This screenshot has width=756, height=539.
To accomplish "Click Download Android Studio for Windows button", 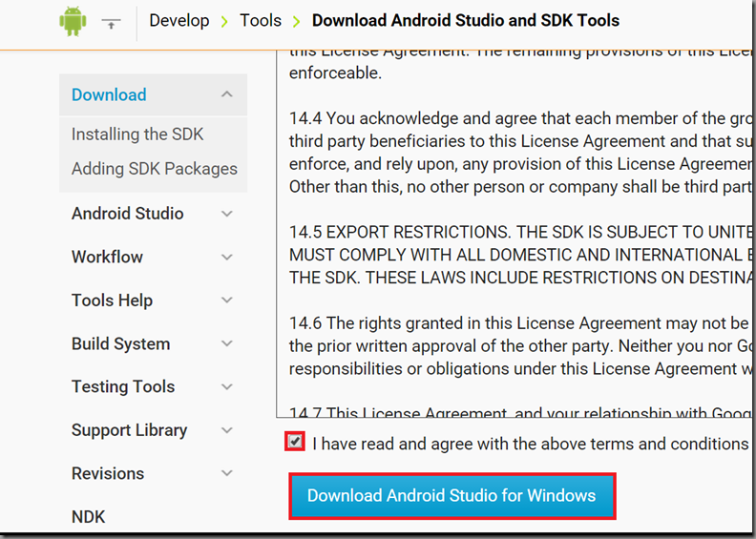I will pos(451,496).
